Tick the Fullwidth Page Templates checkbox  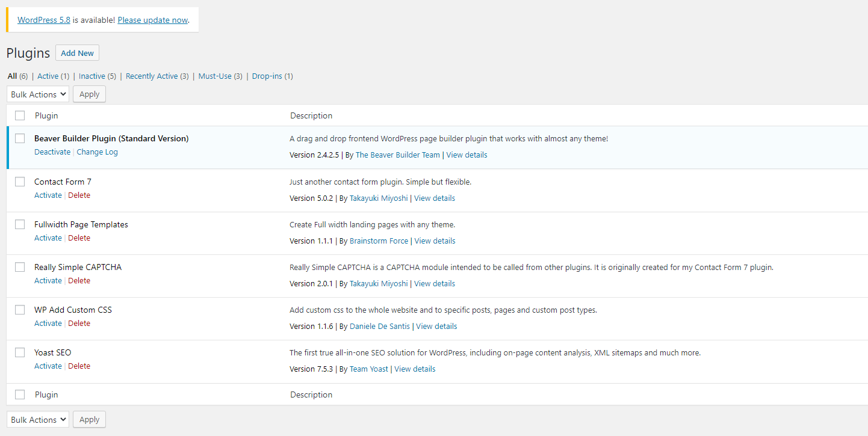(x=20, y=224)
